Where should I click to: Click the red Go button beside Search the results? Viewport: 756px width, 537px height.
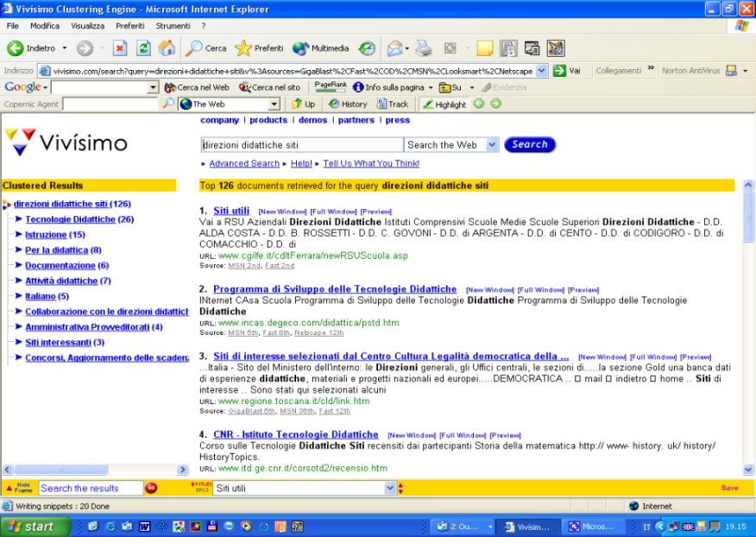[151, 488]
